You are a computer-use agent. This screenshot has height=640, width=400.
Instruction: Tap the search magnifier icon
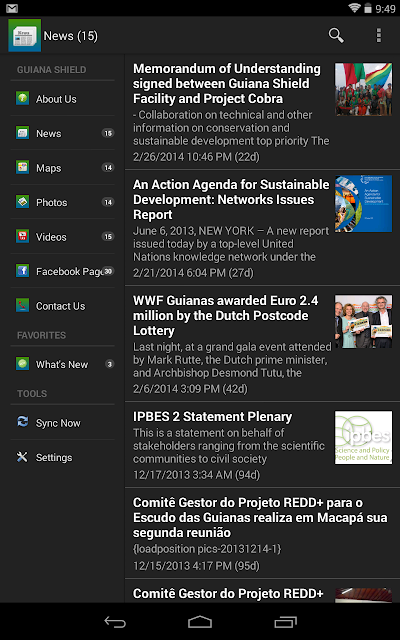tap(336, 36)
